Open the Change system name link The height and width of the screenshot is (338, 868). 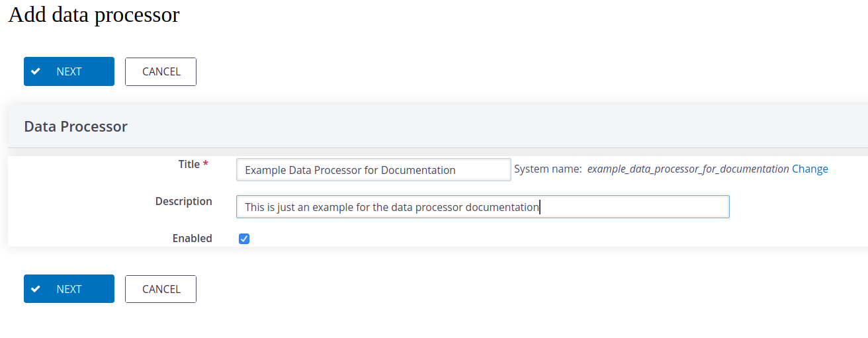(810, 169)
